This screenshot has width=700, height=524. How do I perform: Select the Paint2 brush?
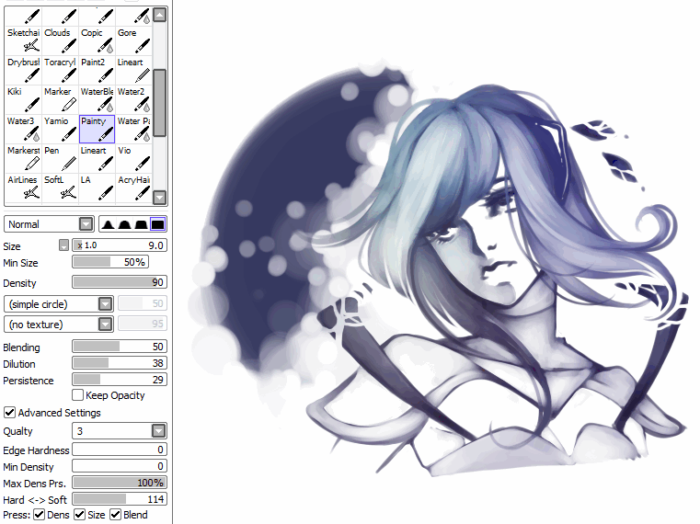click(x=96, y=70)
